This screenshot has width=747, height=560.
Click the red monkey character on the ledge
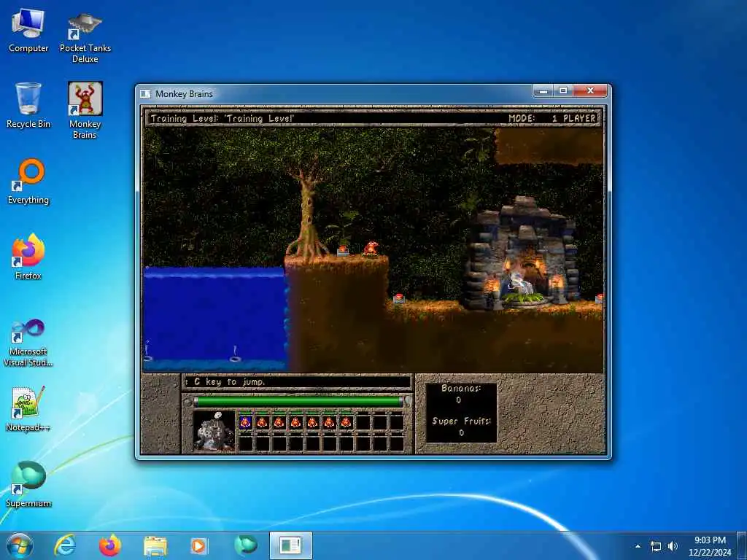pos(371,248)
